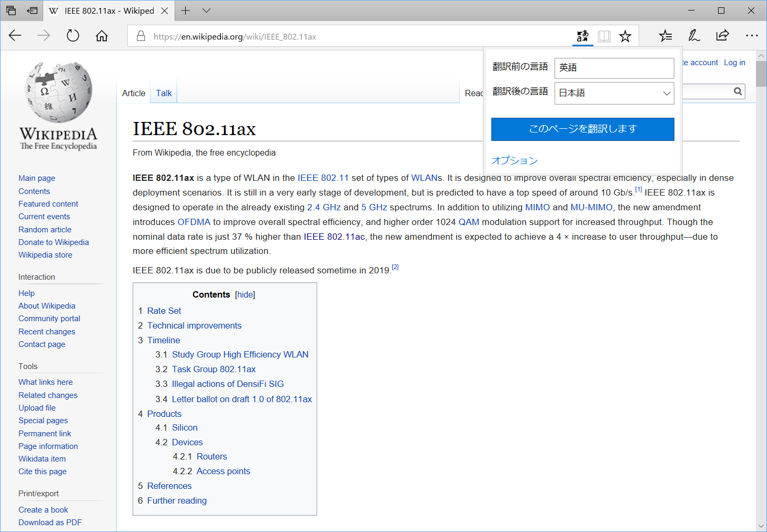This screenshot has height=532, width=767.
Task: Add notes with the pen icon
Action: coord(694,36)
